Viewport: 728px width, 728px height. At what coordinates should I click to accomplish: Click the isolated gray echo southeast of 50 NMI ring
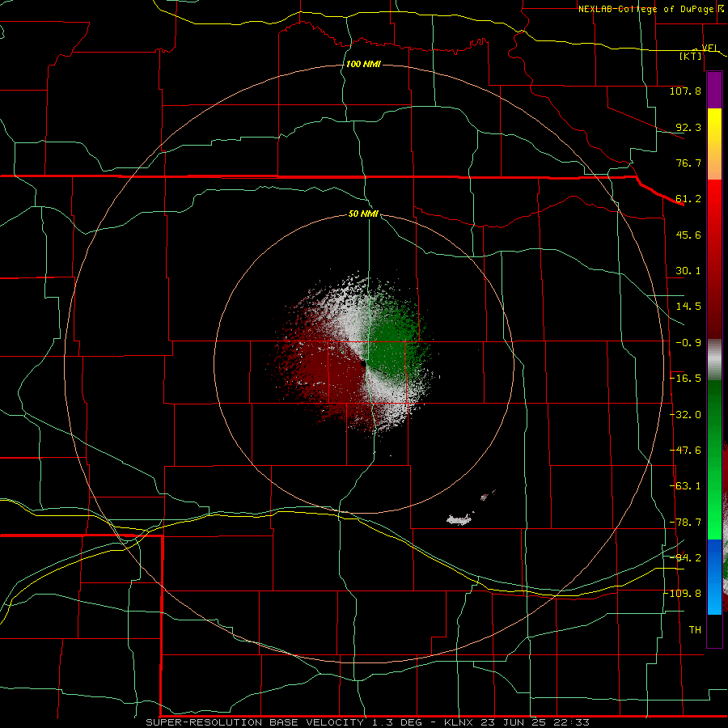(459, 519)
